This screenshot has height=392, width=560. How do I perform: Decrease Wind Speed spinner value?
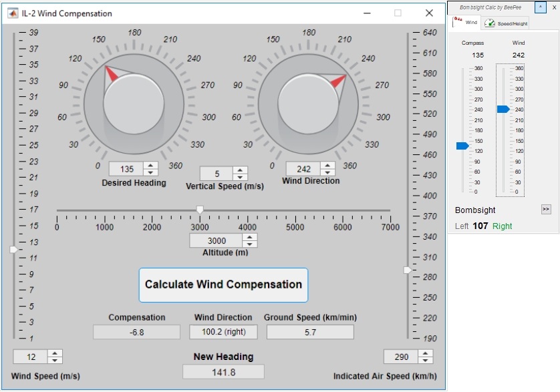(x=55, y=360)
